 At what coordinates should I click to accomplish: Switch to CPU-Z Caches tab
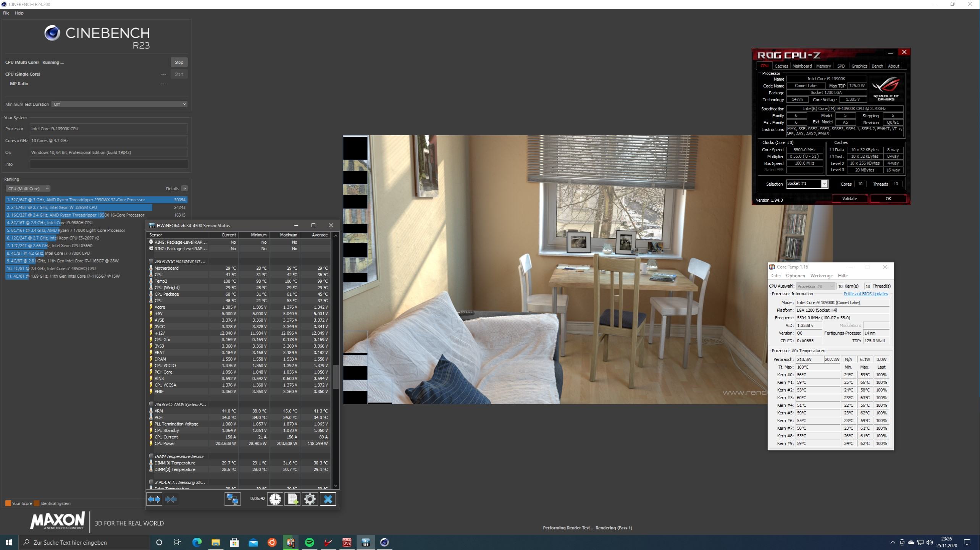click(781, 66)
